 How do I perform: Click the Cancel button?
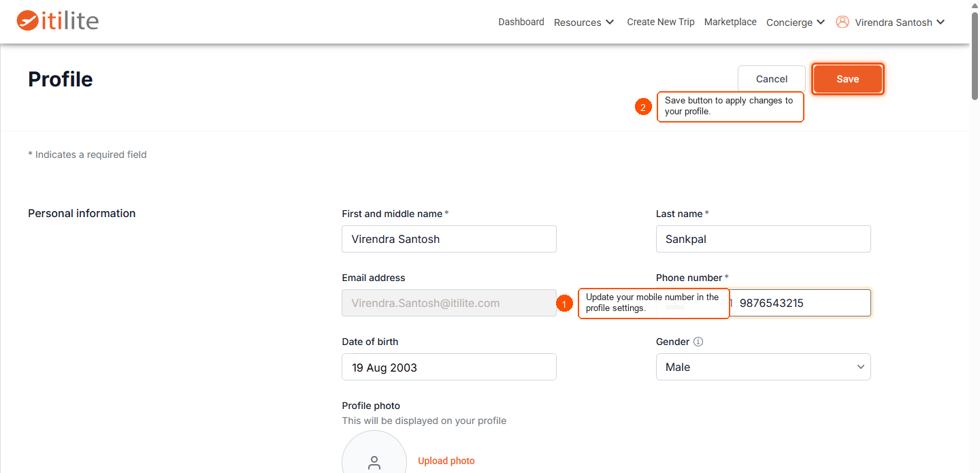(x=772, y=79)
